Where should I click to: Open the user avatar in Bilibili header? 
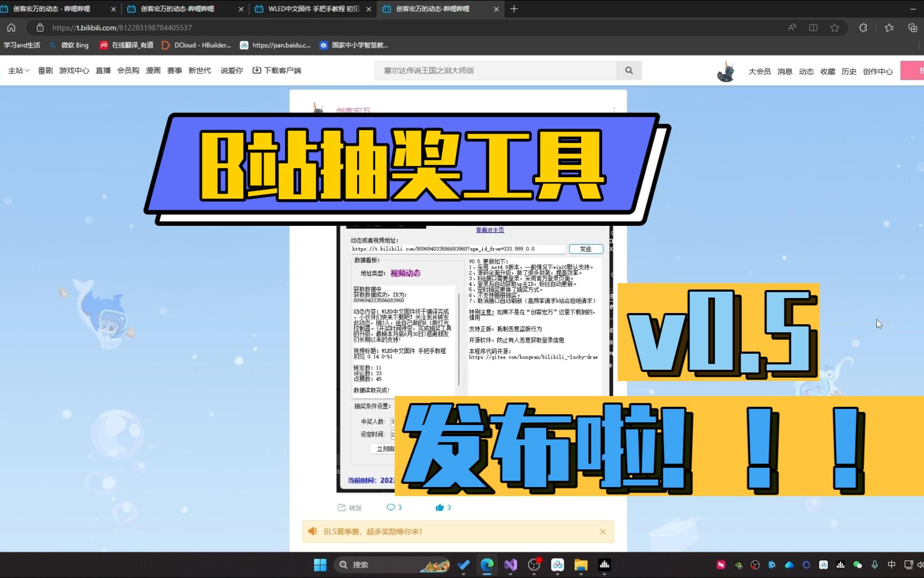(x=726, y=71)
